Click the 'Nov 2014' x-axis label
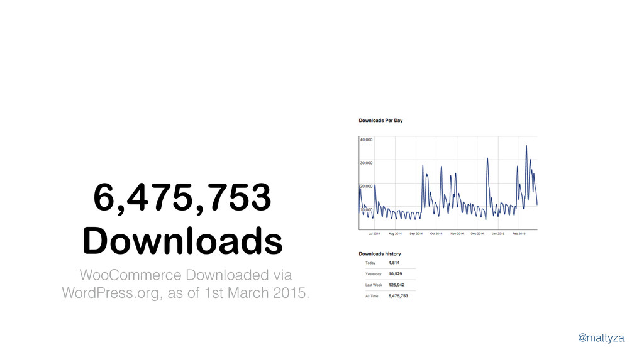Viewport: 644px width, 362px height. [457, 234]
